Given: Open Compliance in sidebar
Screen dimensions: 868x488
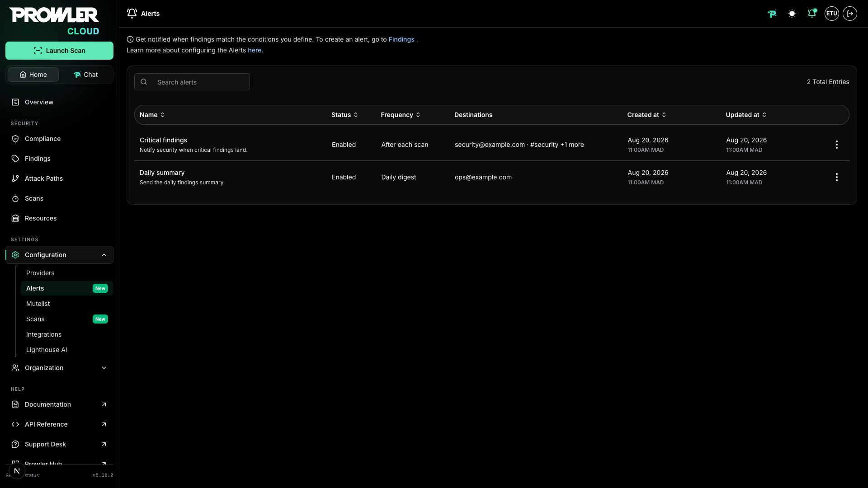Looking at the screenshot, I should click(x=59, y=139).
